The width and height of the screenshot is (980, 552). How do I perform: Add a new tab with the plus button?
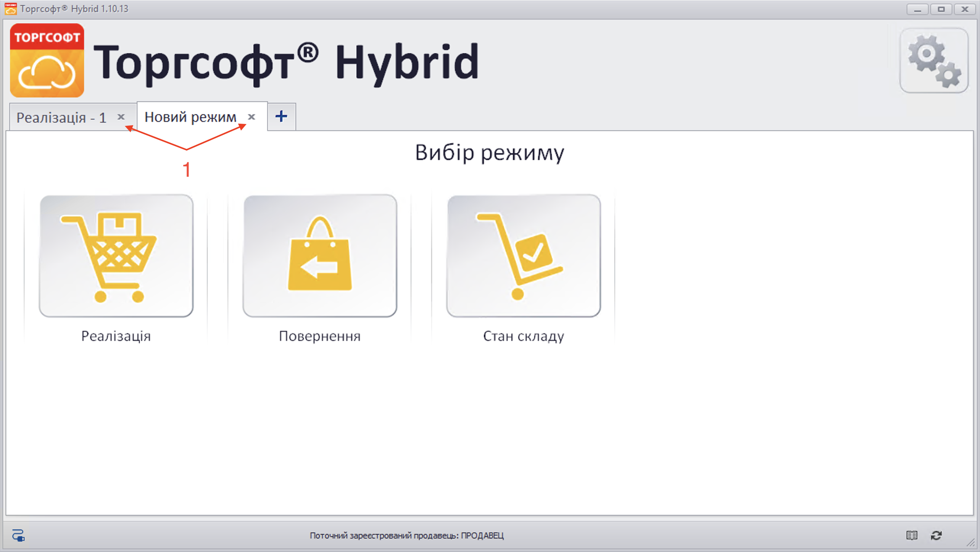281,116
